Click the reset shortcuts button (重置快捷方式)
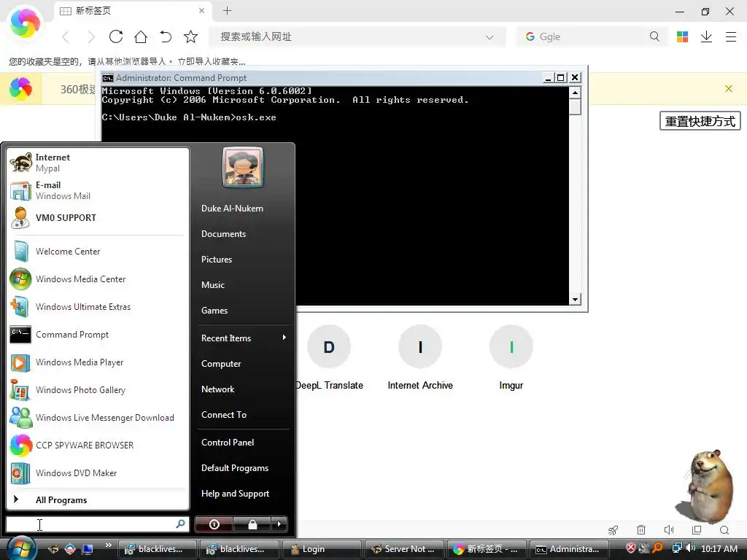This screenshot has width=747, height=560. (700, 121)
